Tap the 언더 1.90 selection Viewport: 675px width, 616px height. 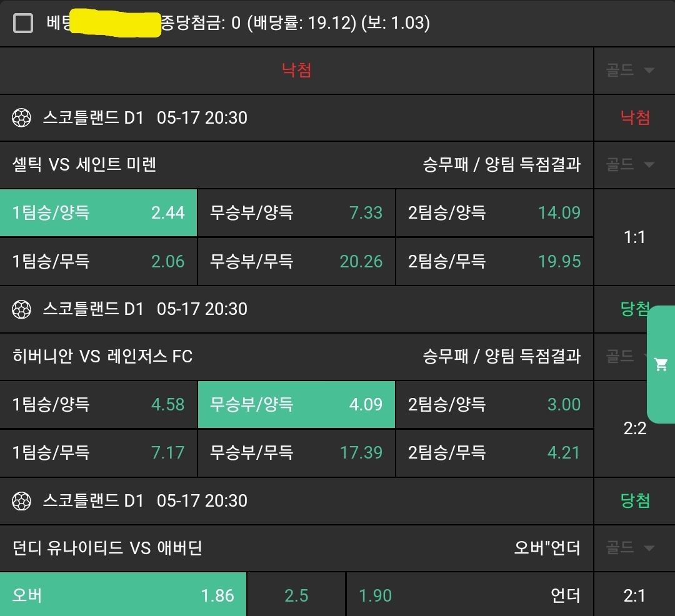pos(469,595)
